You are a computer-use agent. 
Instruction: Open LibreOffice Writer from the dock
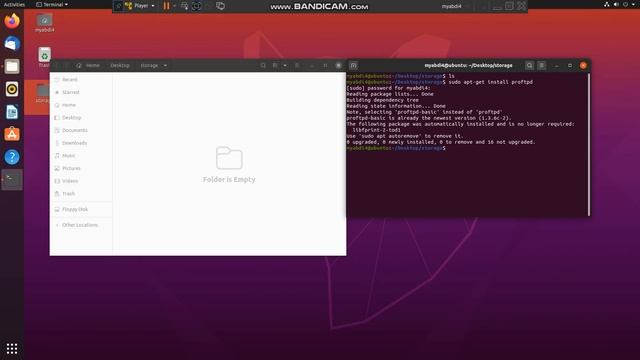(12, 112)
